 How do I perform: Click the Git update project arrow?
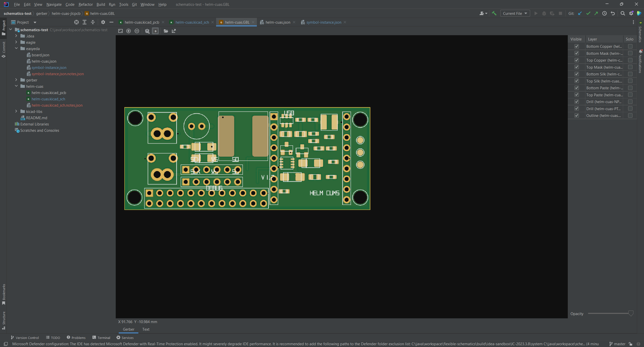tap(580, 13)
